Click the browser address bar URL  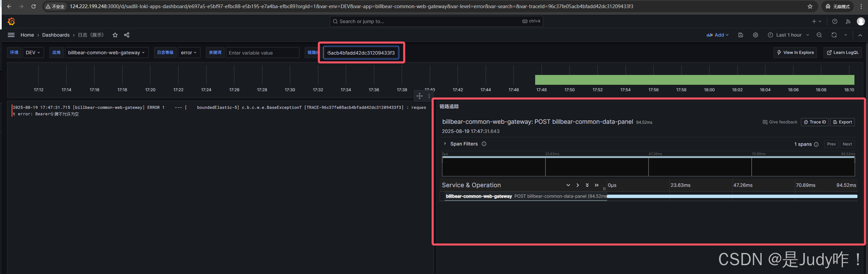click(351, 6)
